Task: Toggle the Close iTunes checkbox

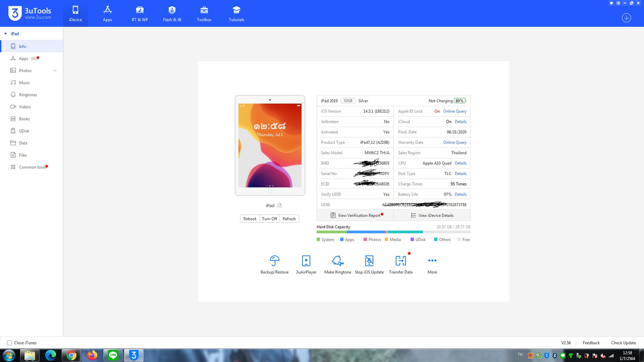Action: click(x=9, y=343)
